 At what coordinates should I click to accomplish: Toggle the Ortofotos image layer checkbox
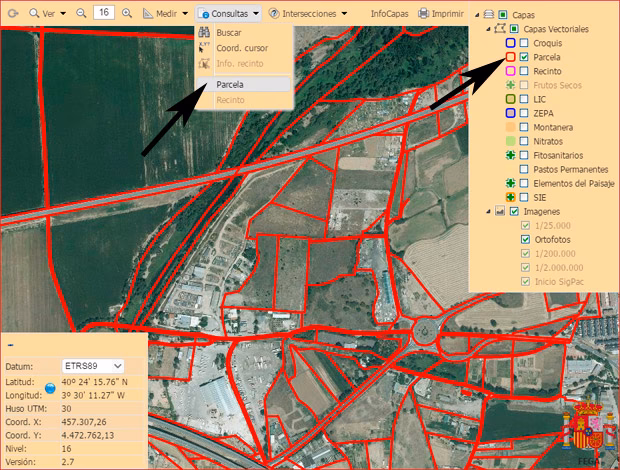[525, 240]
